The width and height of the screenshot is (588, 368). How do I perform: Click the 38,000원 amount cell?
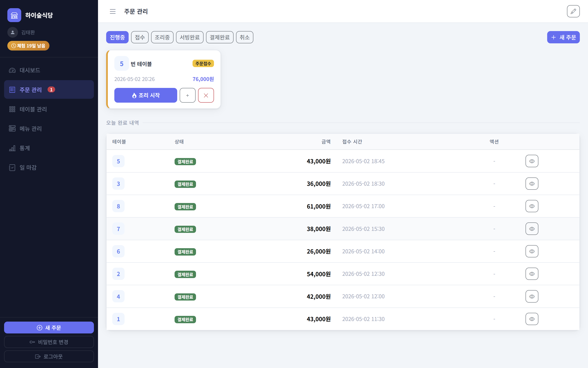(318, 229)
